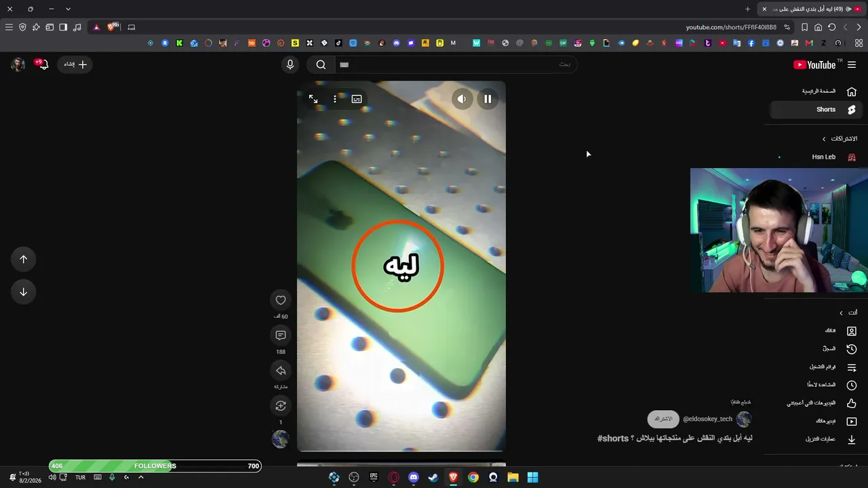Go to the browser home page

pyautogui.click(x=818, y=27)
